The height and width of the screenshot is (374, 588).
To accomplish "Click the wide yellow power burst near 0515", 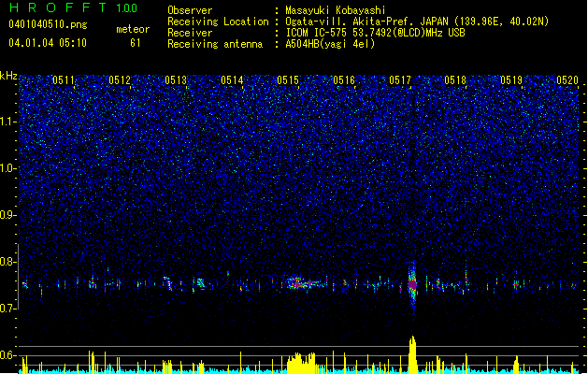I will click(x=301, y=363).
